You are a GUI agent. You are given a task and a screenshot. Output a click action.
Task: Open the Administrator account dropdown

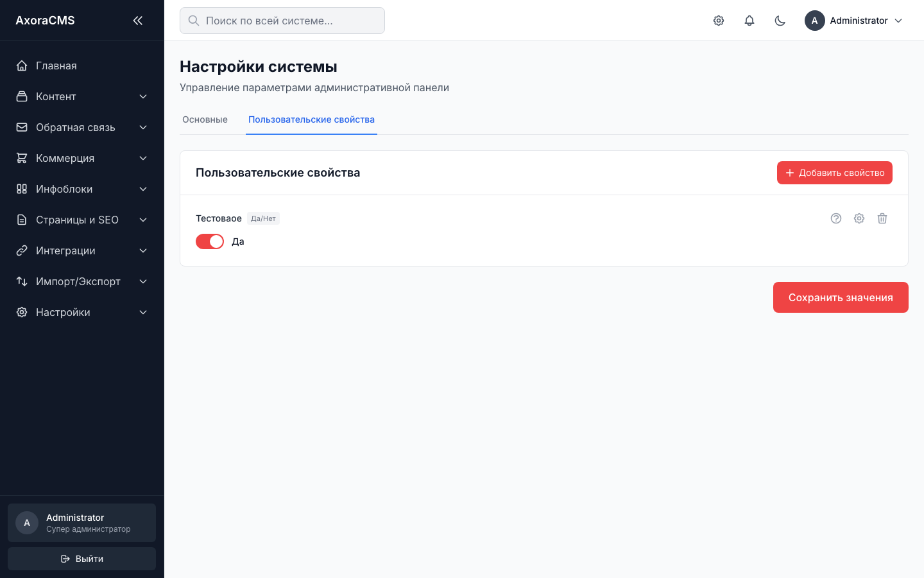(854, 21)
